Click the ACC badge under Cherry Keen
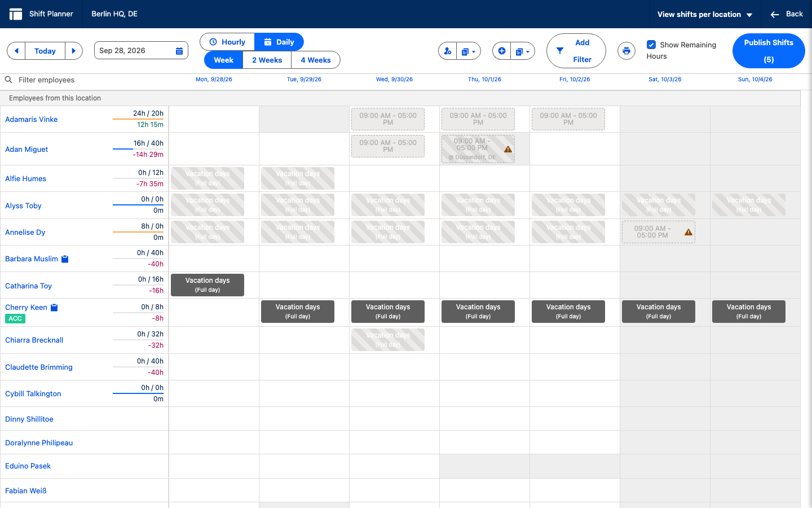 (x=15, y=318)
